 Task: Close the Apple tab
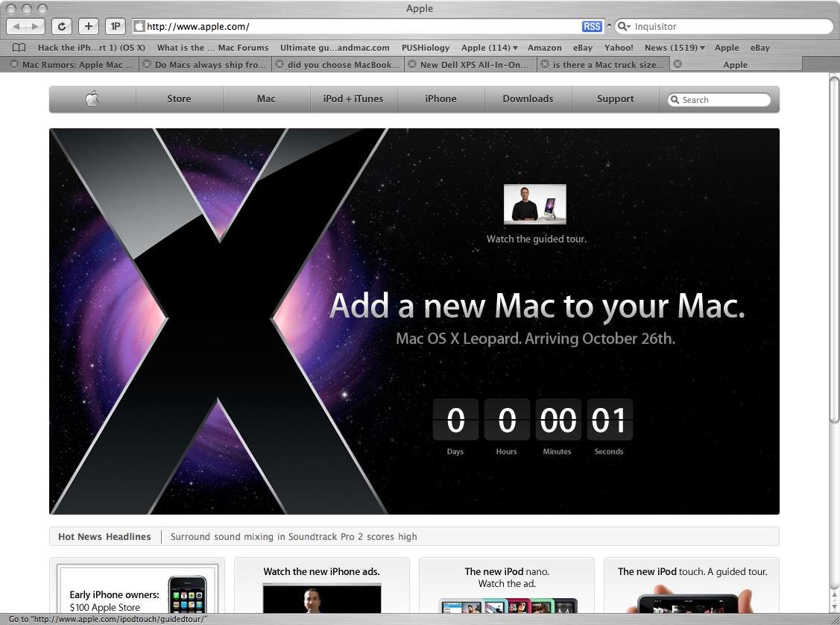pyautogui.click(x=677, y=64)
